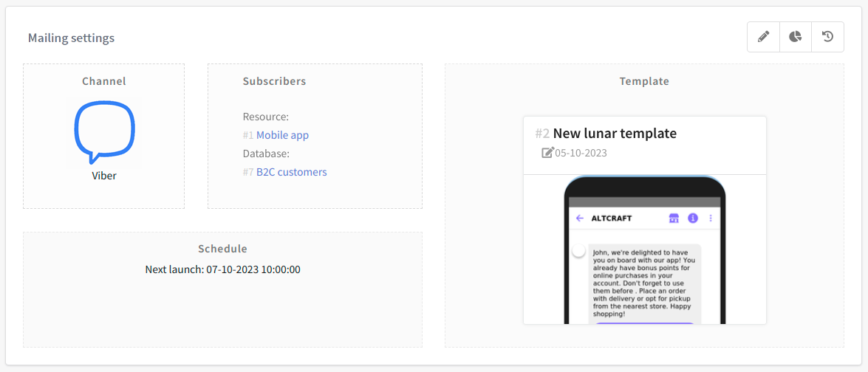Click the Subscribers section header

[274, 81]
